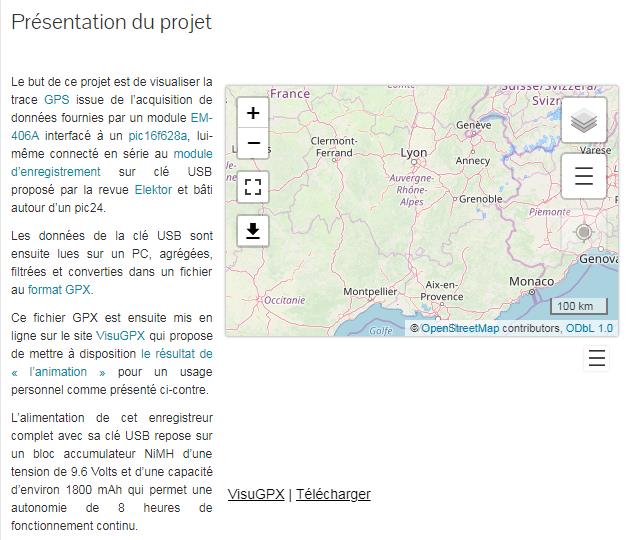Open the ODbL 1.0 license link
Viewport: 628px width, 540px height.
pos(589,328)
